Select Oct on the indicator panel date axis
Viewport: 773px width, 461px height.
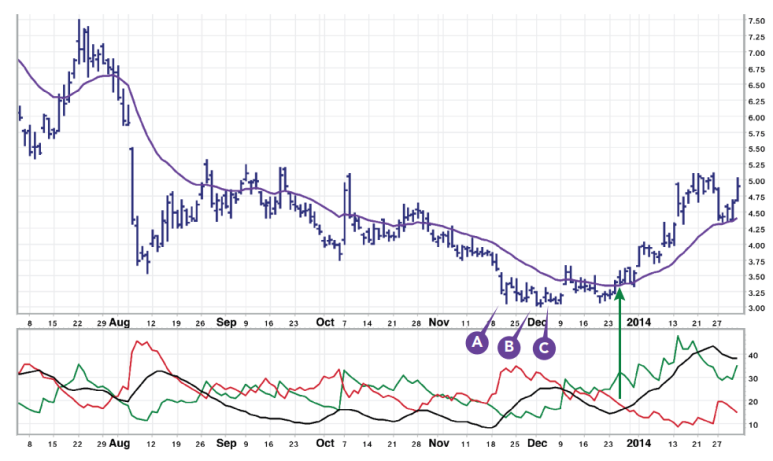(x=325, y=443)
